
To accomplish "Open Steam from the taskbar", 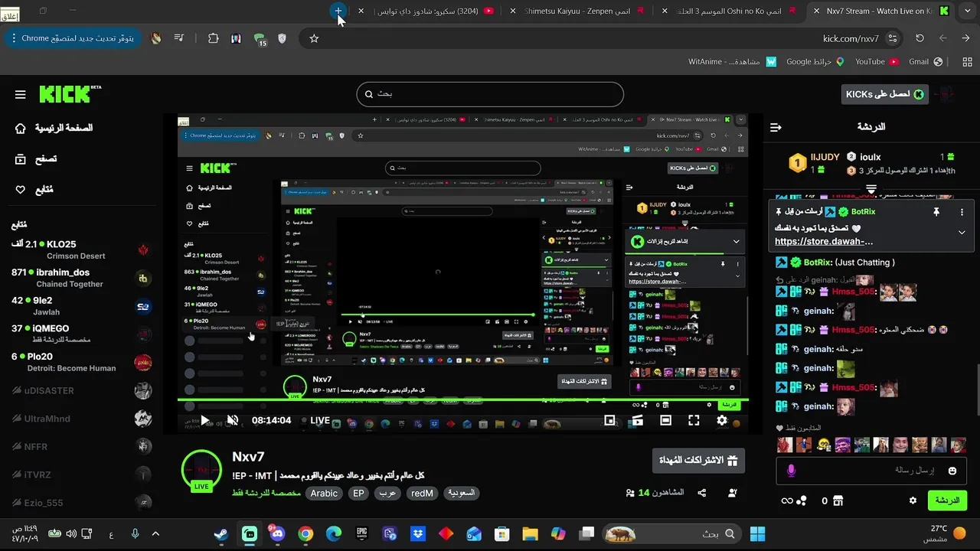I will pos(221,533).
